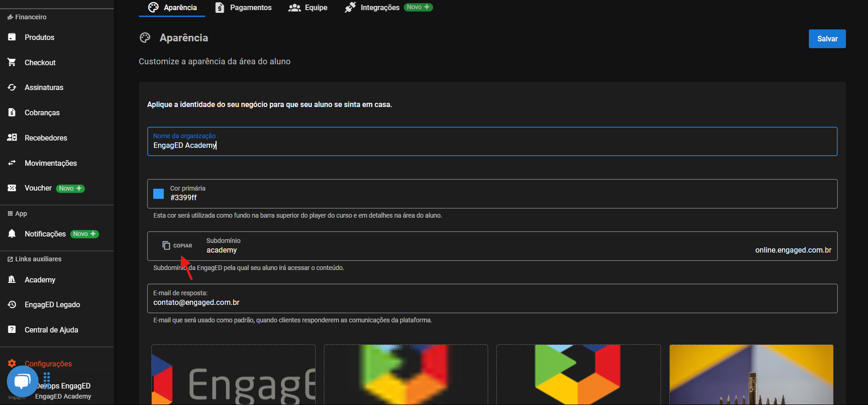Click the Produtos sidebar icon

12,37
